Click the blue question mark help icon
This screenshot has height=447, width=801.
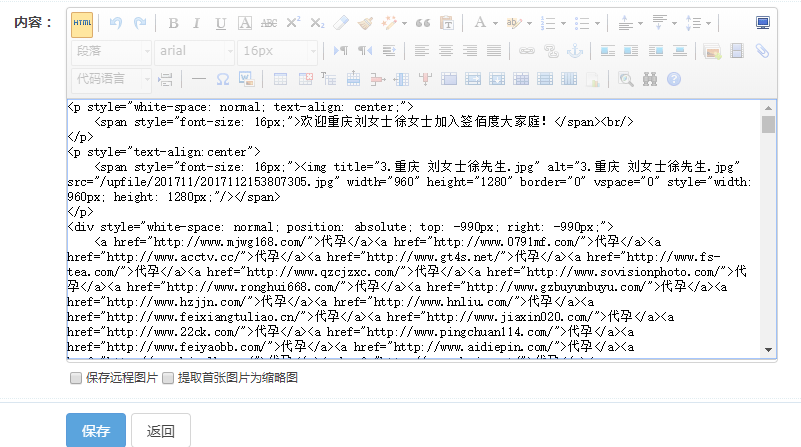[674, 78]
